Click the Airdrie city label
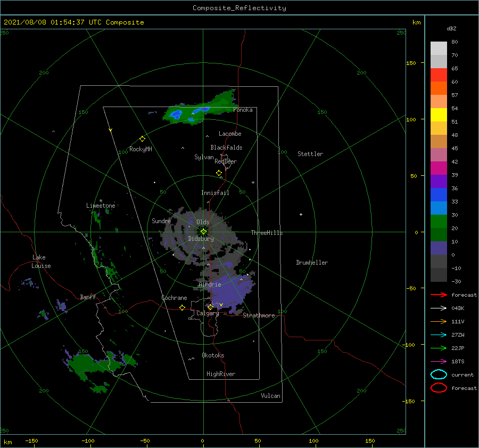The image size is (479, 448). 210,284
